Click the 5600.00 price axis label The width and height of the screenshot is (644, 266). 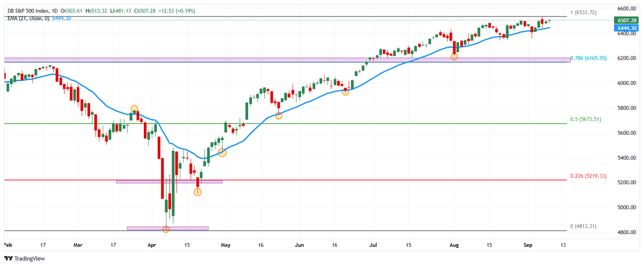pyautogui.click(x=626, y=133)
